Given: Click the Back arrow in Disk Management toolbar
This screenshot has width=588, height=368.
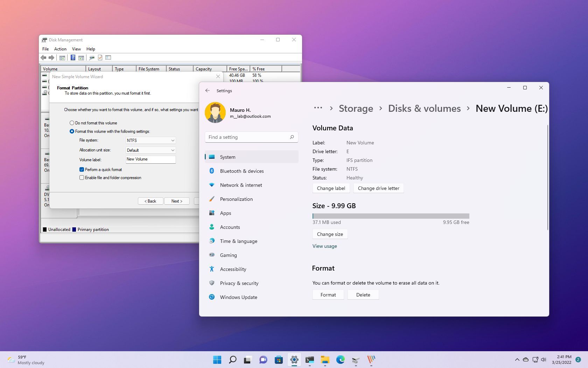Looking at the screenshot, I should click(43, 57).
